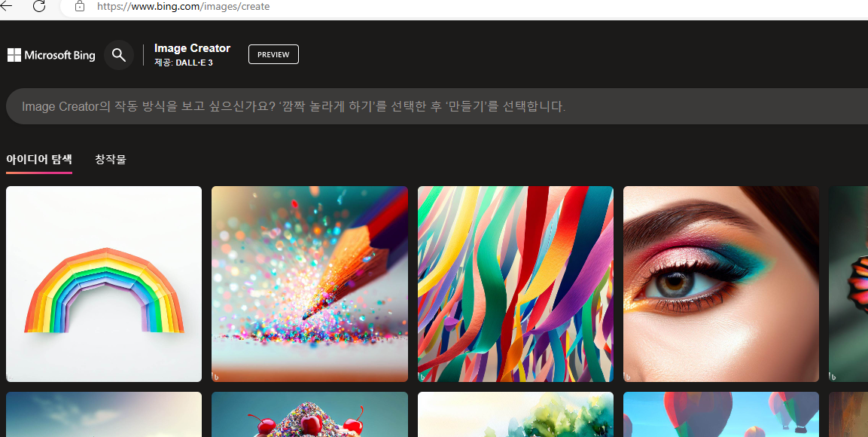Click the magnifier search icon
The height and width of the screenshot is (437, 868).
click(119, 55)
